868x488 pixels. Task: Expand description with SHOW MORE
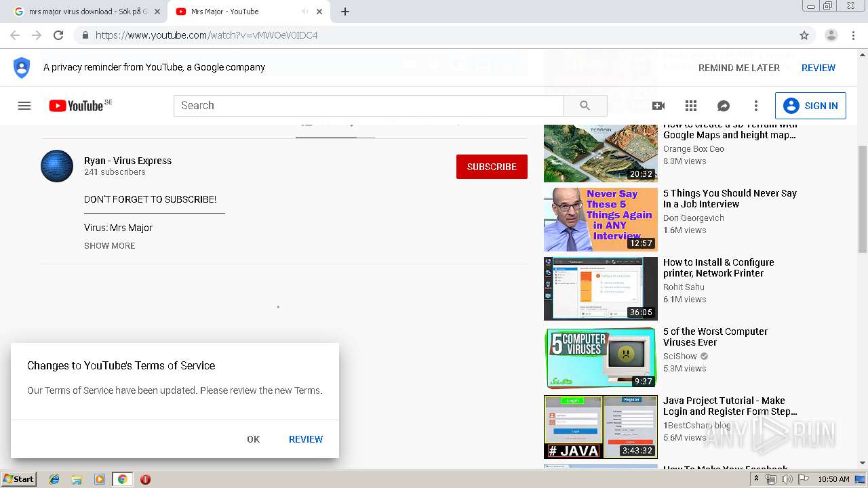[109, 246]
